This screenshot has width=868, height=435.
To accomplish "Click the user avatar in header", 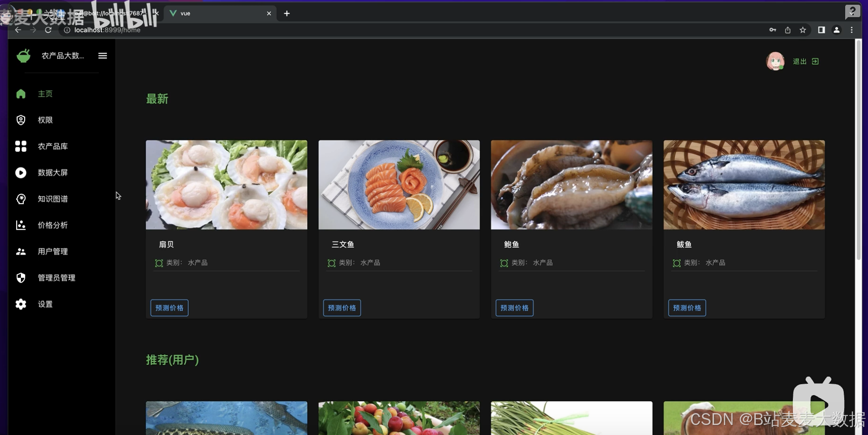I will tap(775, 61).
